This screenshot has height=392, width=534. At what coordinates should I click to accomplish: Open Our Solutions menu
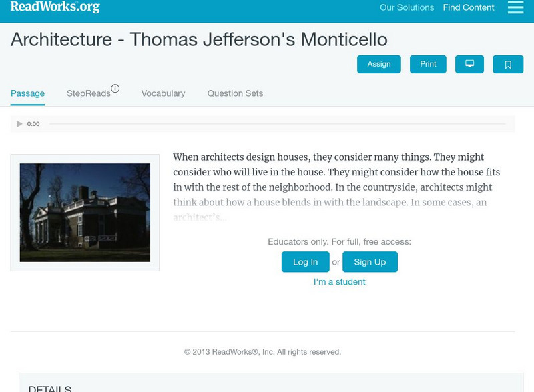click(407, 8)
